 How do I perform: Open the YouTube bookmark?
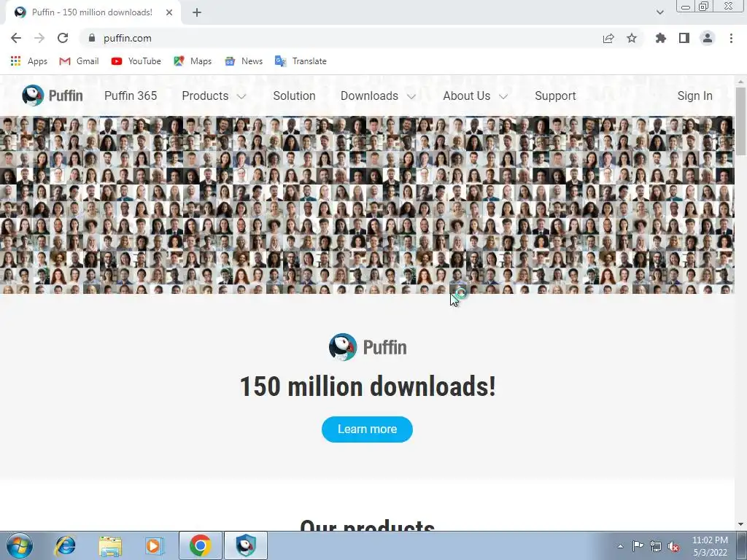click(136, 61)
